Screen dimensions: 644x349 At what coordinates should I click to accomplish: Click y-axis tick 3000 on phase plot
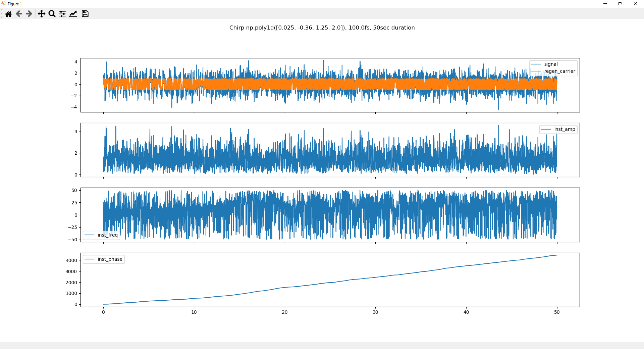pyautogui.click(x=71, y=271)
